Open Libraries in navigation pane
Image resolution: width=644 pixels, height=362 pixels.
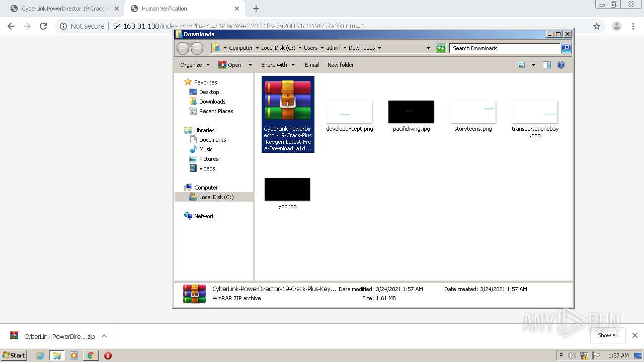coord(204,130)
